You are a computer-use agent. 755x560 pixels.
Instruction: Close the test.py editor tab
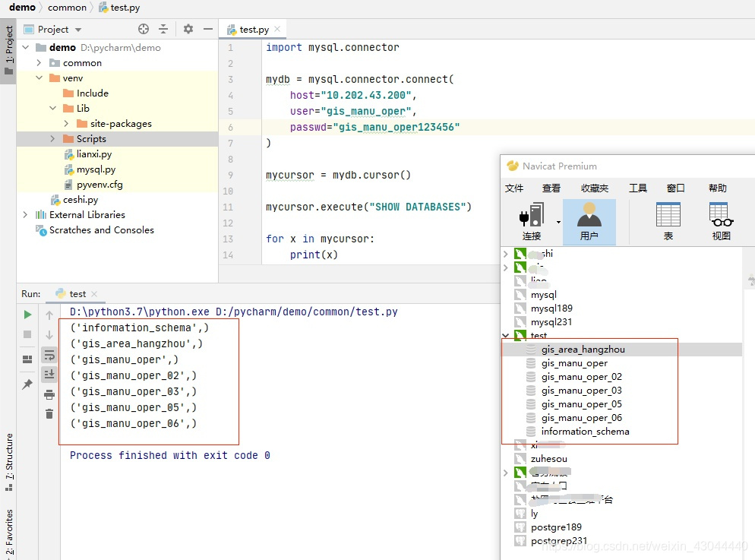click(277, 30)
